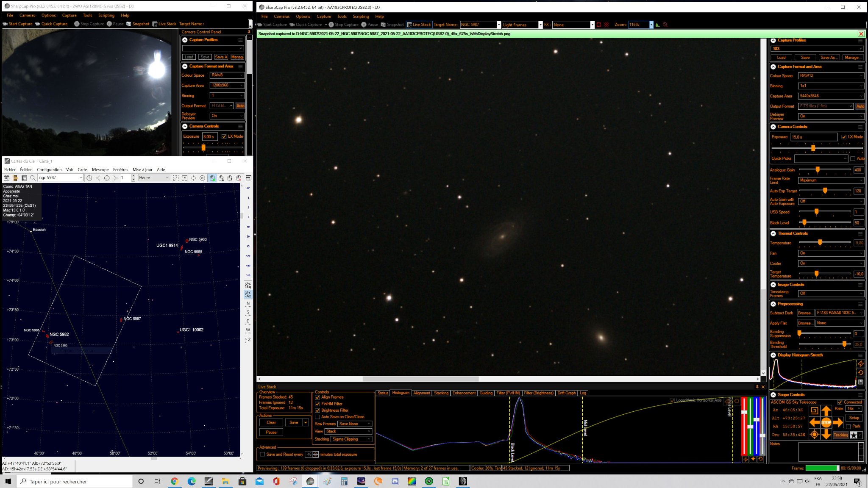868x488 pixels.
Task: Click the Snapshot button in the right SharpCap toolbar
Action: [392, 25]
